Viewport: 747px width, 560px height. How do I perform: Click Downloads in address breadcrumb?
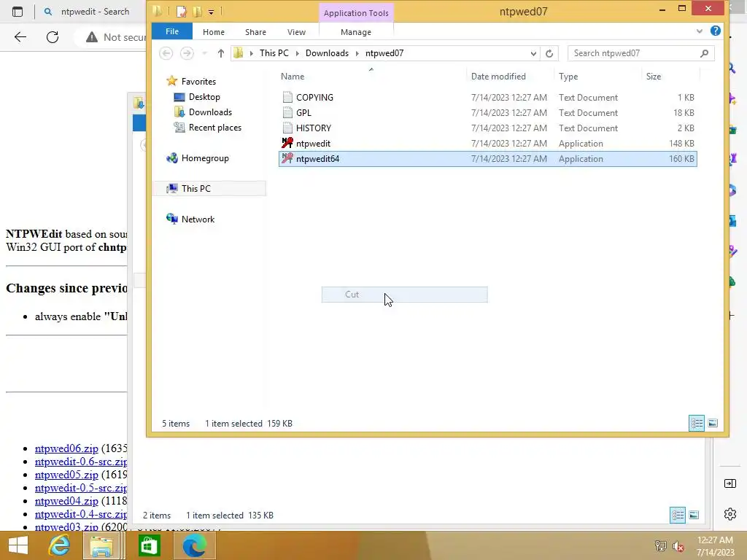pos(327,53)
